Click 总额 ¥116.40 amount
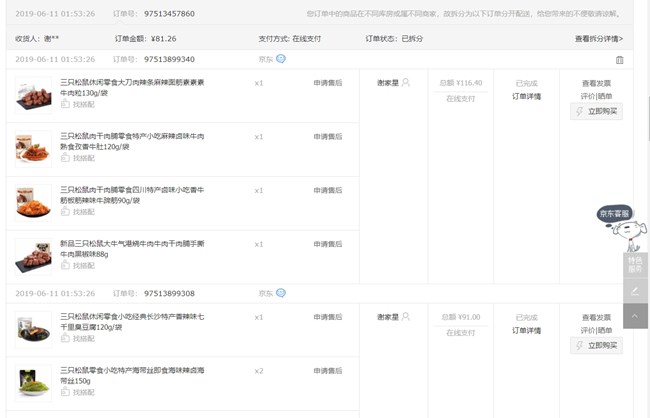This screenshot has height=418, width=650. [x=461, y=83]
